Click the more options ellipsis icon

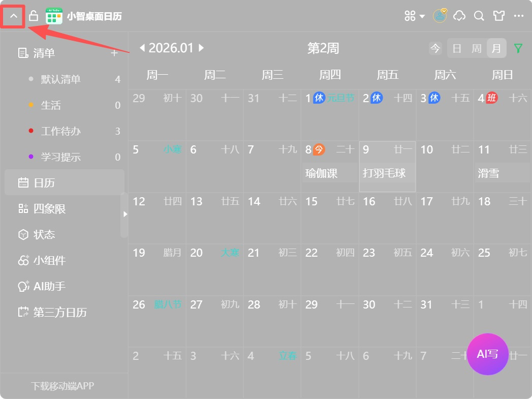point(519,16)
